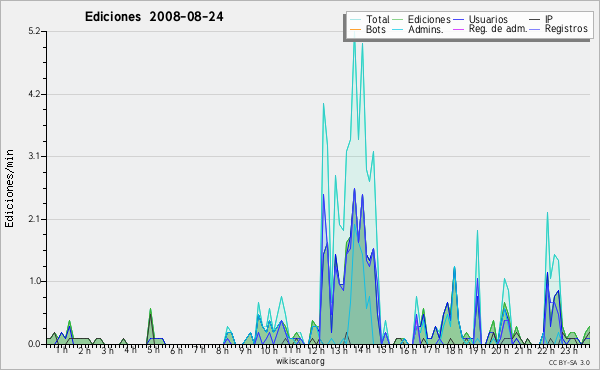Click the blue Usuarios legend line swatch

click(458, 20)
